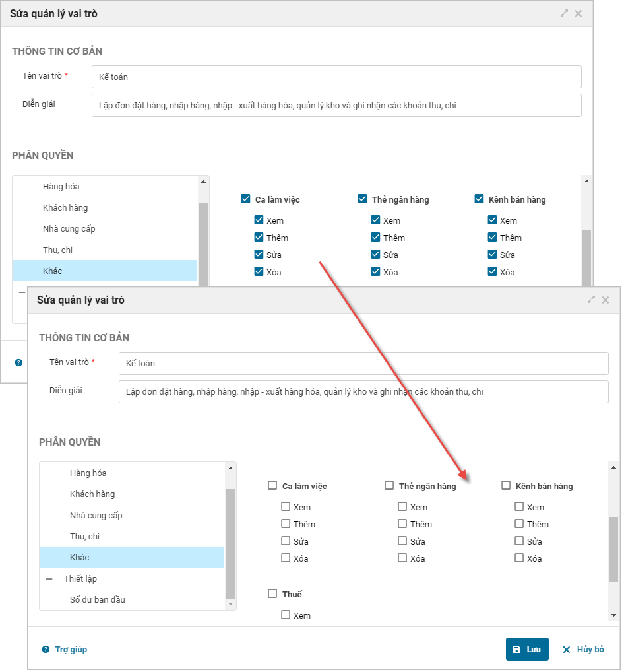The image size is (622, 672).
Task: Click the Lưu save button
Action: 527,650
